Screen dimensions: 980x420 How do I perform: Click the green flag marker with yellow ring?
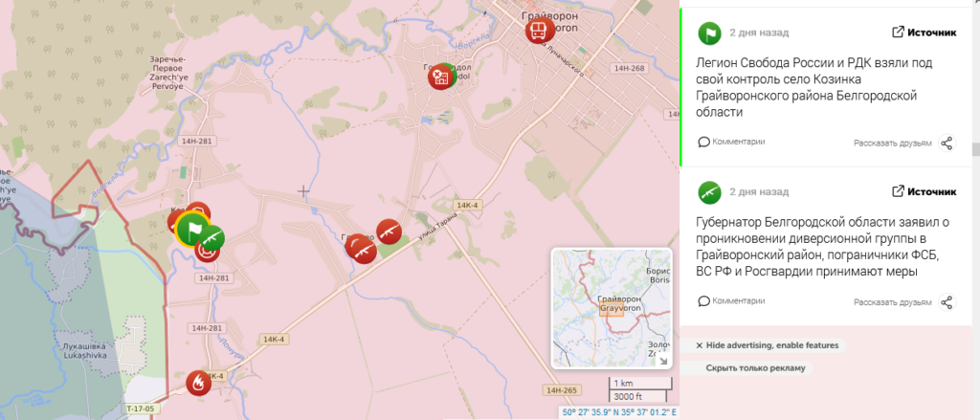click(192, 230)
